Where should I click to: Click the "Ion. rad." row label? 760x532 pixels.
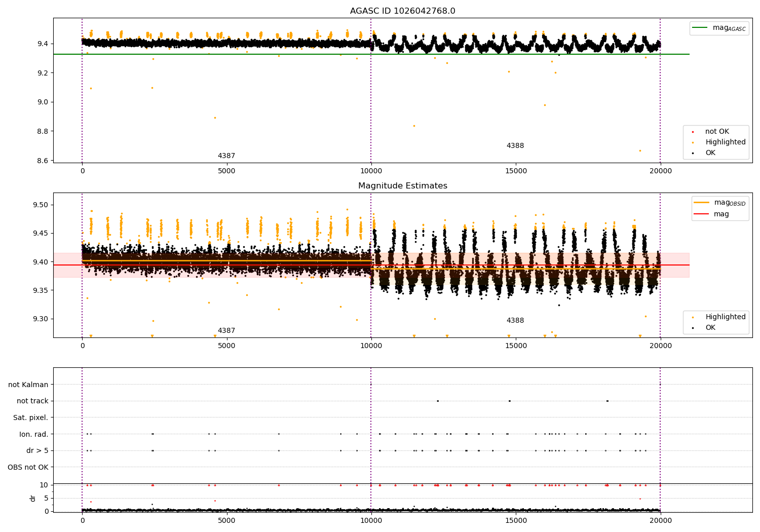click(x=34, y=434)
